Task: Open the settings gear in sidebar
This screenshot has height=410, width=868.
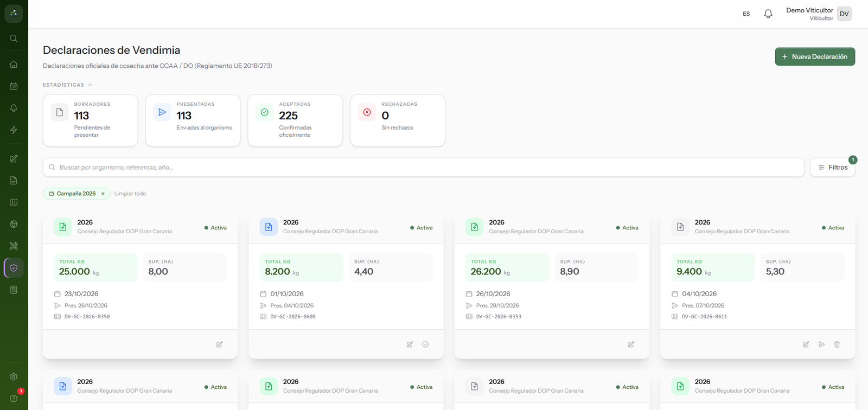Action: pyautogui.click(x=14, y=376)
